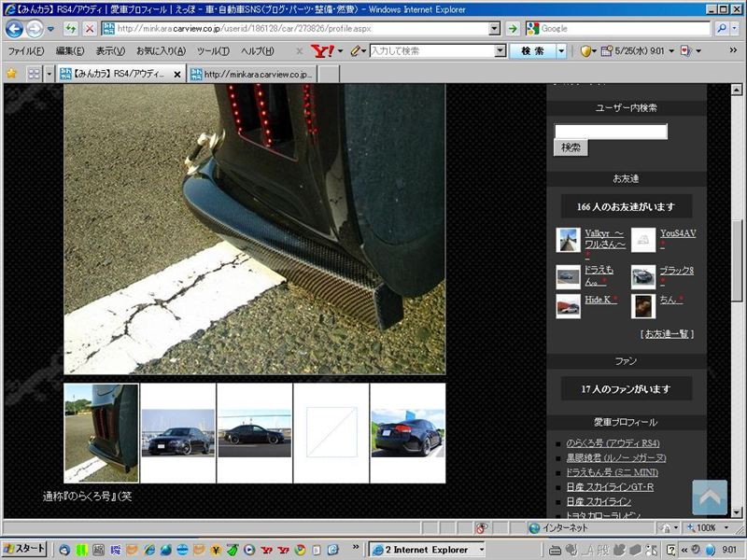Stop loading with the red X icon
747x560 pixels.
pos(90,29)
